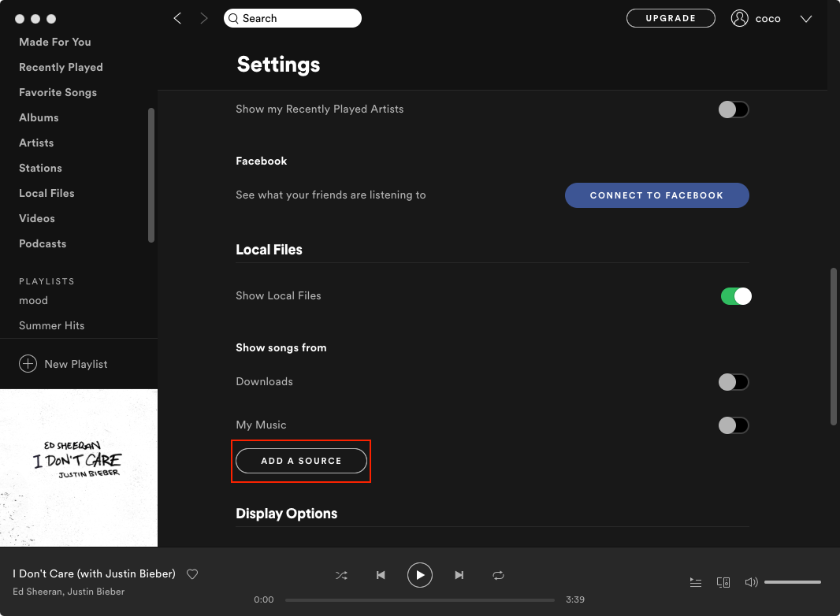Click the plus icon for New Playlist

28,364
